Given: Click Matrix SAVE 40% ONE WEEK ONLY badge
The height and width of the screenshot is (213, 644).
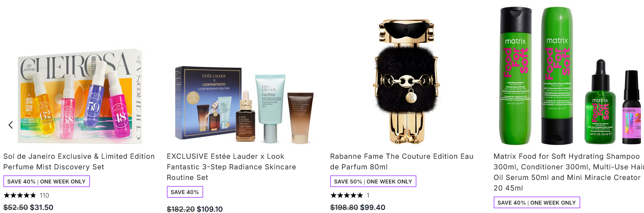Looking at the screenshot, I should coord(537,202).
